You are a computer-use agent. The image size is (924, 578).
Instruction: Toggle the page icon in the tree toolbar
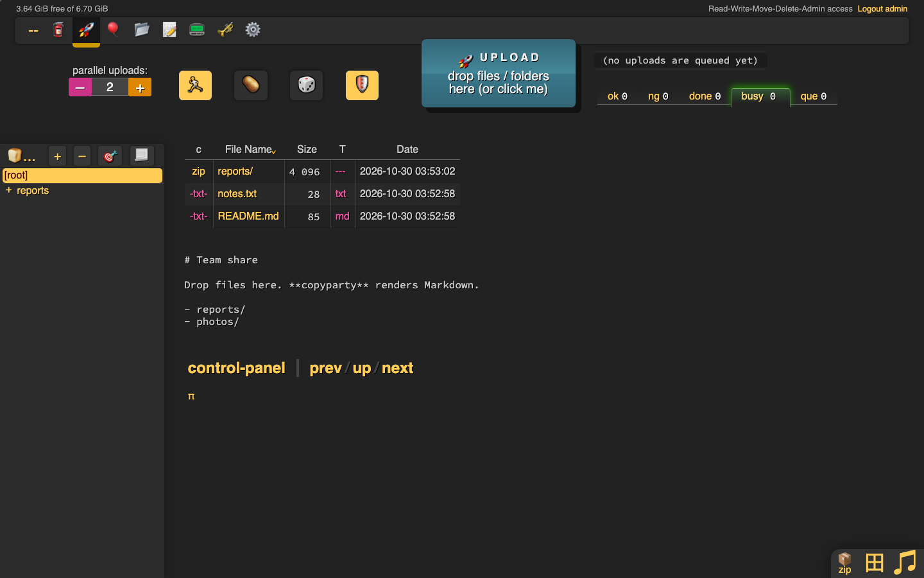(x=141, y=155)
